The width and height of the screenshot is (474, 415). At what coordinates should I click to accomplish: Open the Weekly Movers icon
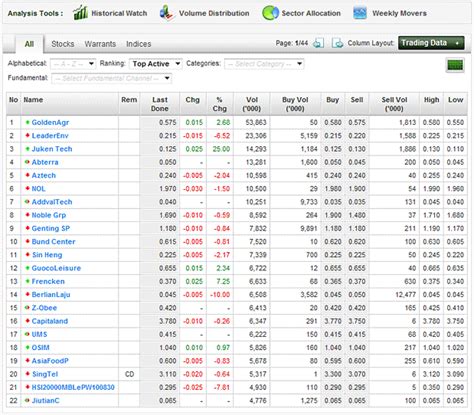pos(360,13)
